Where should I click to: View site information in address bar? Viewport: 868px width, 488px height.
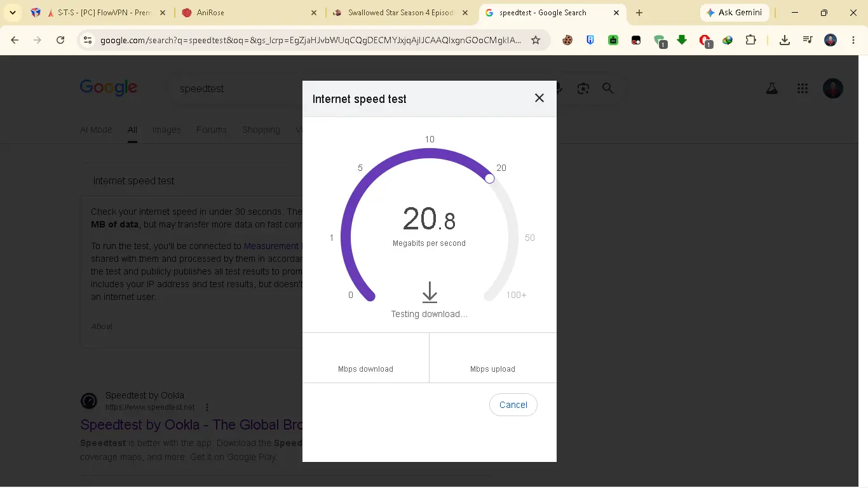tap(88, 40)
